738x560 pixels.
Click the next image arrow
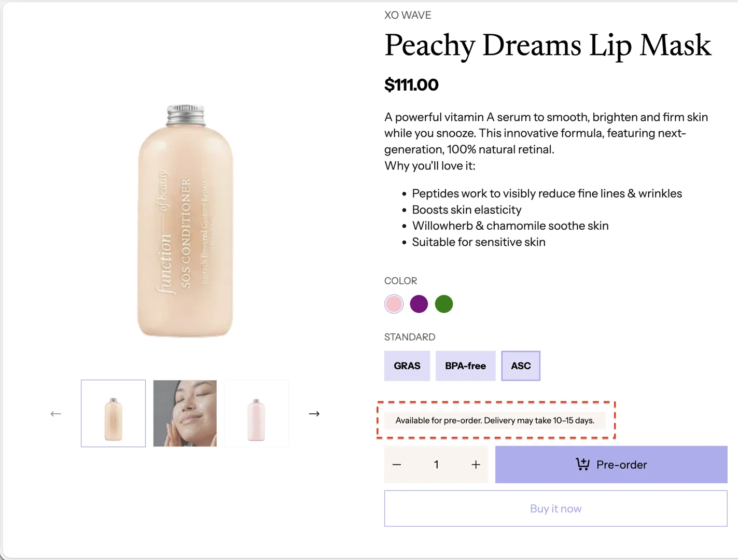(314, 414)
